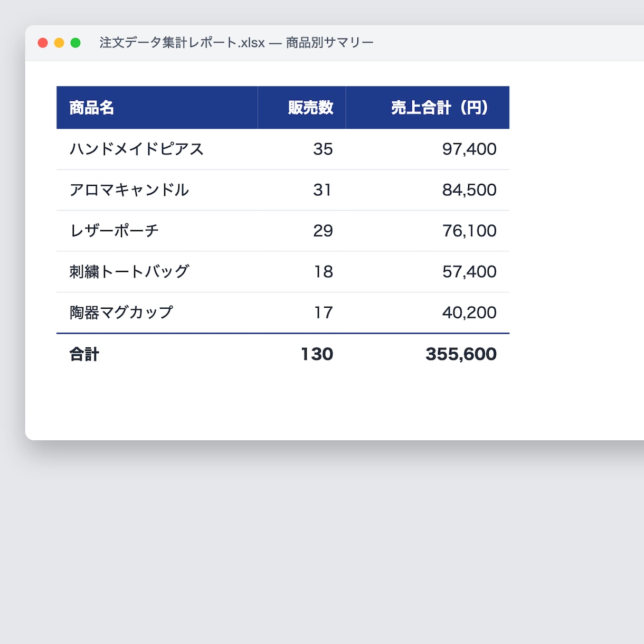Select the レザーポーチ cell
Image resolution: width=644 pixels, height=644 pixels.
tap(157, 231)
